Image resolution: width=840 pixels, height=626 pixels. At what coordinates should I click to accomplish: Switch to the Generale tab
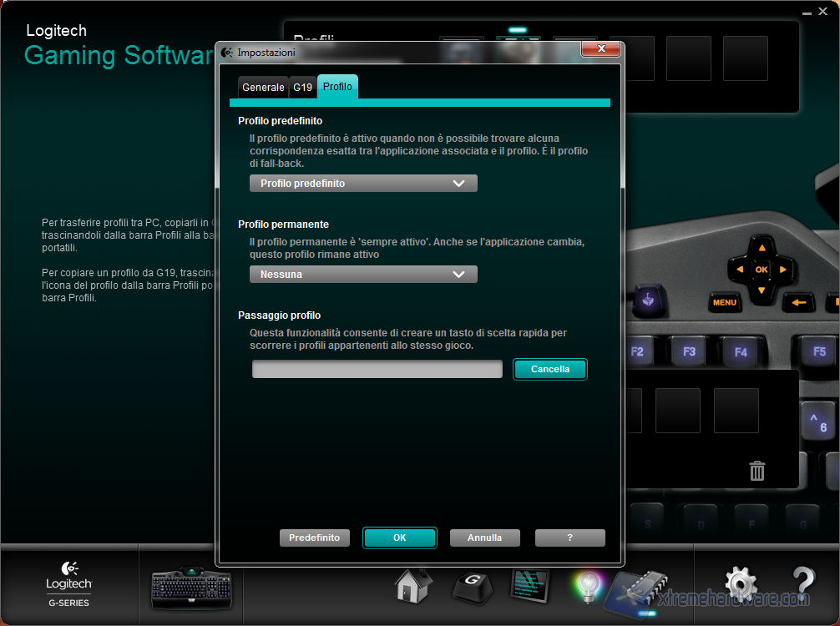(262, 88)
